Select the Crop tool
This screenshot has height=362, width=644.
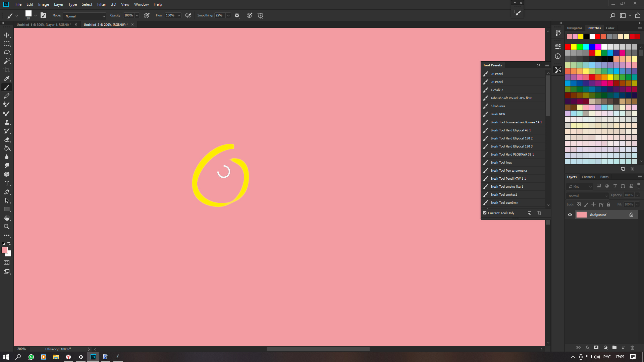tap(7, 70)
